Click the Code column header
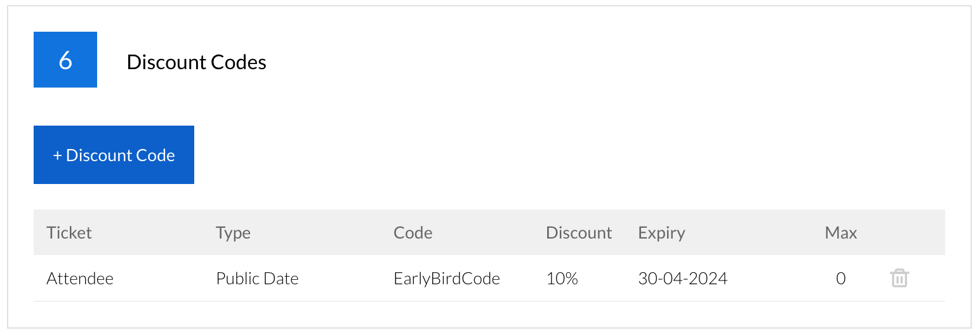This screenshot has width=980, height=335. (413, 233)
